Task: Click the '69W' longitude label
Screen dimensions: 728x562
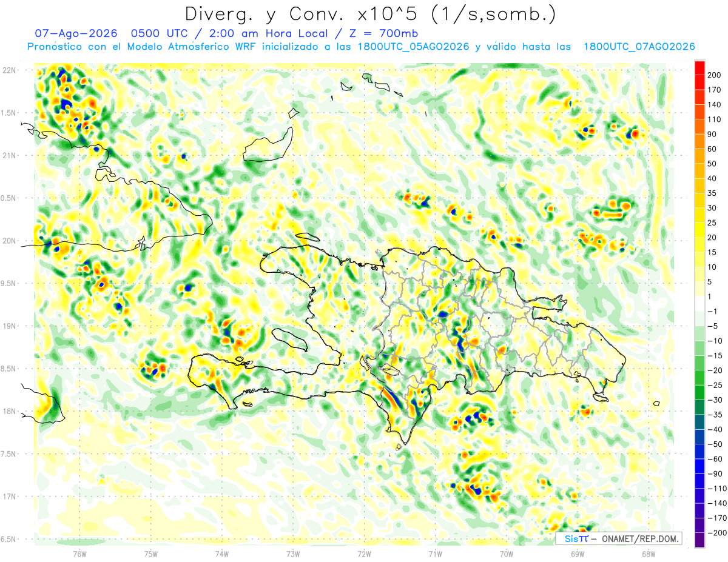Action: tap(577, 554)
